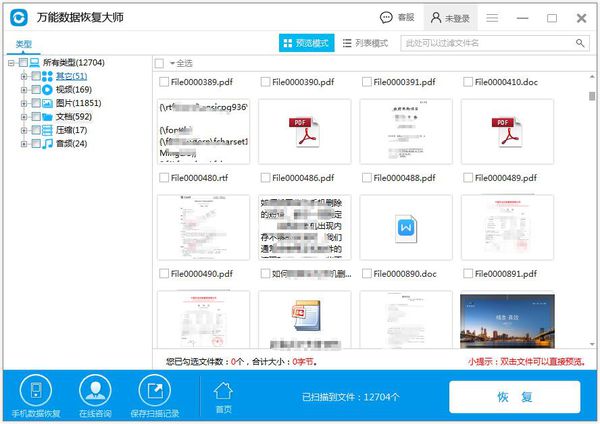
Task: Check the File0000489.pdf checkbox
Action: [x=468, y=178]
